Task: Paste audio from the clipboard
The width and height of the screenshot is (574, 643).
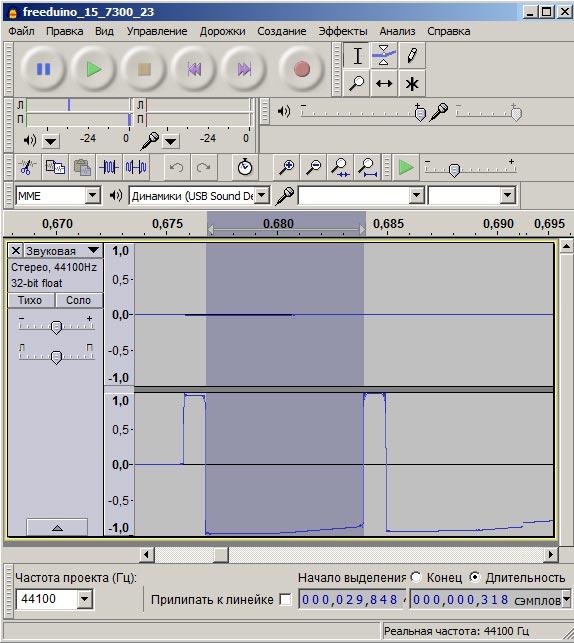Action: coord(82,167)
